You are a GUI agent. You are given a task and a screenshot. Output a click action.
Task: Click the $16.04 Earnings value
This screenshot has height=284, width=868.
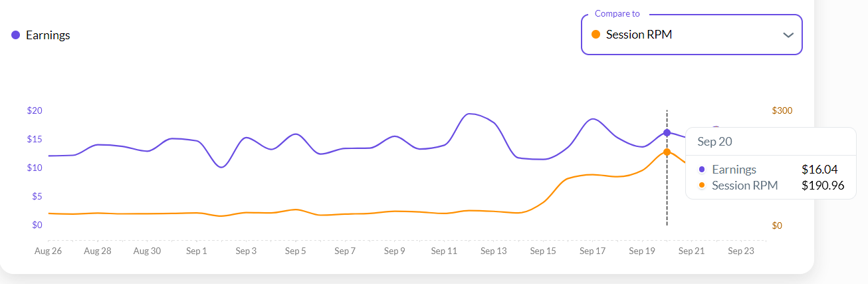824,170
